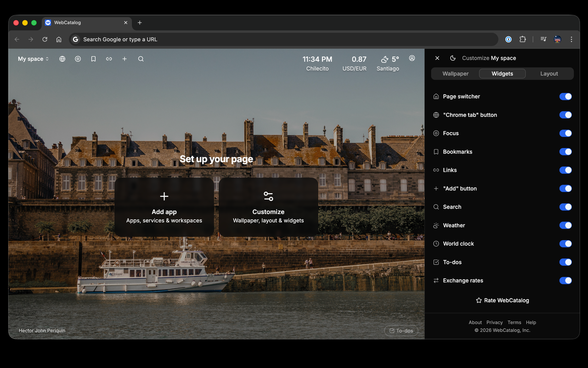Click the plus Add icon in page toolbar

point(124,59)
